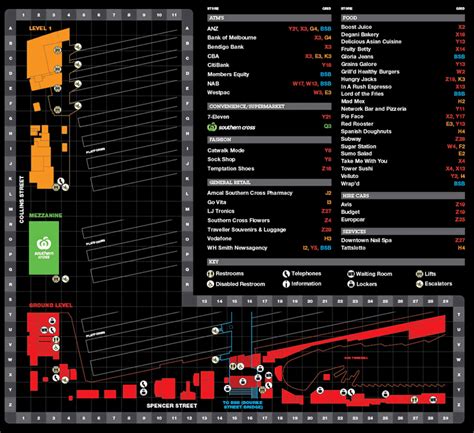Select the 7-Eleven listing
Screen dimensions: 474x433
pyautogui.click(x=269, y=117)
